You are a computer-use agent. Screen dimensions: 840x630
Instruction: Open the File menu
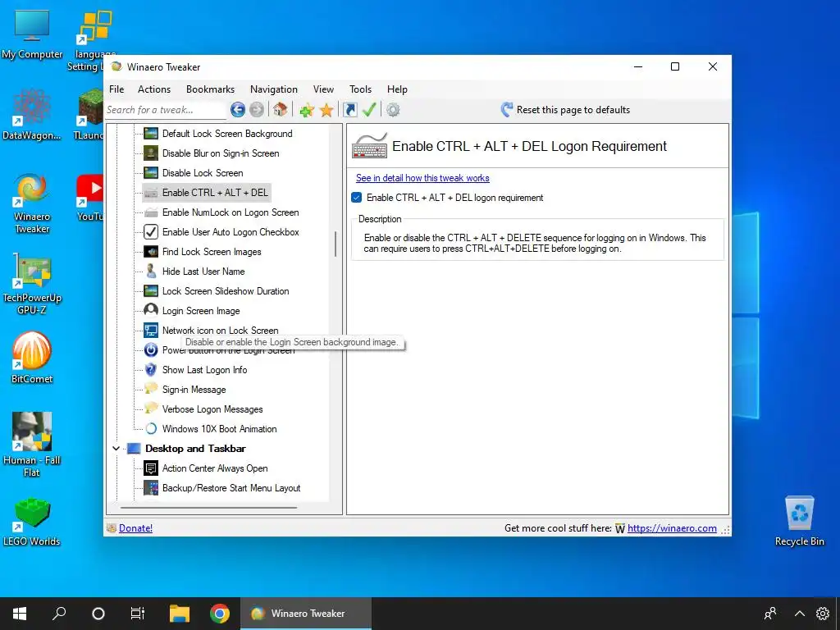116,89
